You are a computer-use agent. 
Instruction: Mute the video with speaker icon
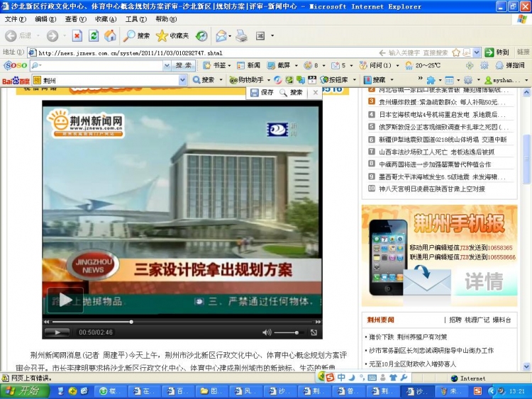point(267,332)
